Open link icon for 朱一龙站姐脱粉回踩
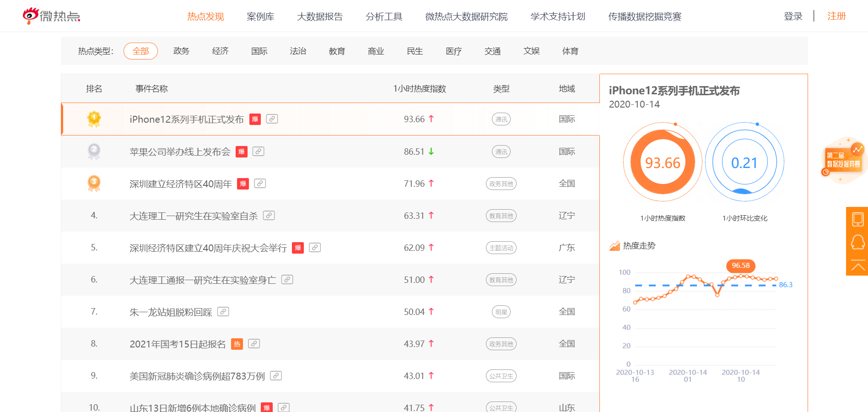868x412 pixels. tap(223, 311)
